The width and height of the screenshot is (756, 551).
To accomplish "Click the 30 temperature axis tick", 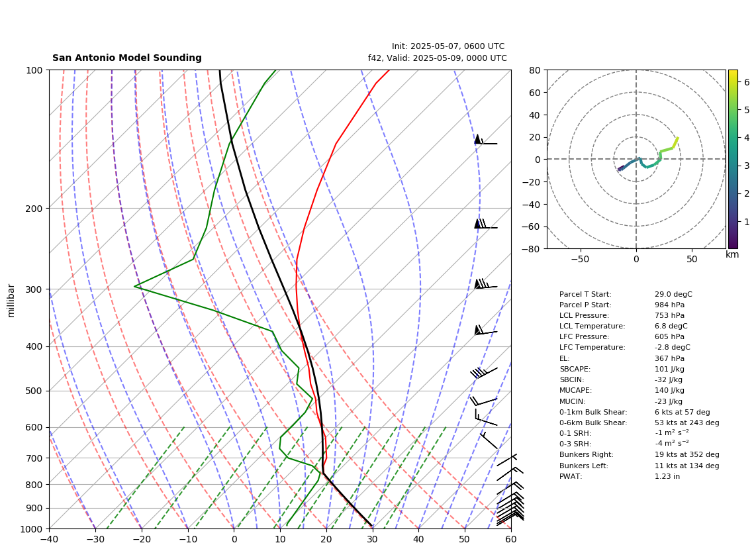I will click(x=373, y=540).
